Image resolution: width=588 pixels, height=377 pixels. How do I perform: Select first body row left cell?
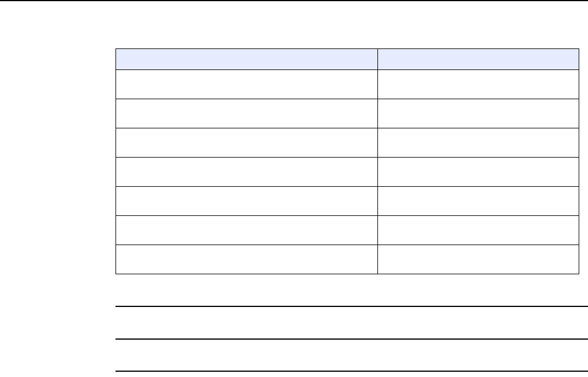[247, 85]
